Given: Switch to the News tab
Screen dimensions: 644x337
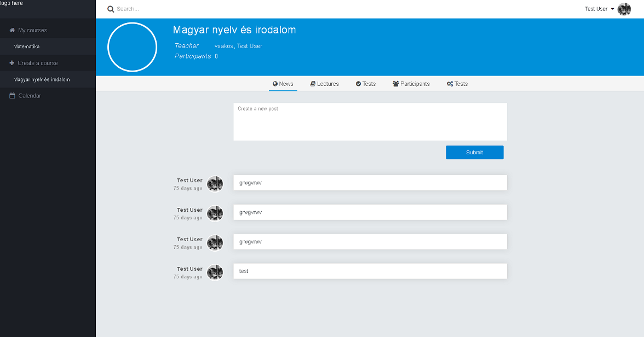Looking at the screenshot, I should [x=283, y=84].
